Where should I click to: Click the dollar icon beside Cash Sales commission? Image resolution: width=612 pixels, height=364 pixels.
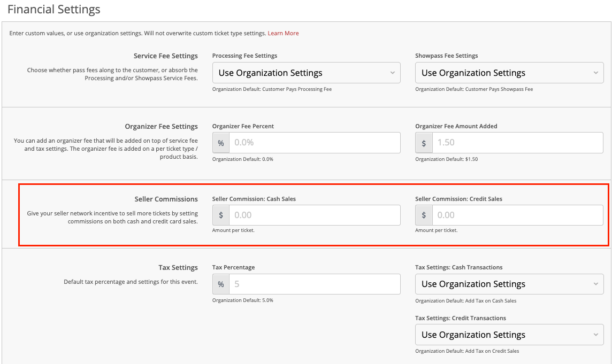tap(221, 215)
